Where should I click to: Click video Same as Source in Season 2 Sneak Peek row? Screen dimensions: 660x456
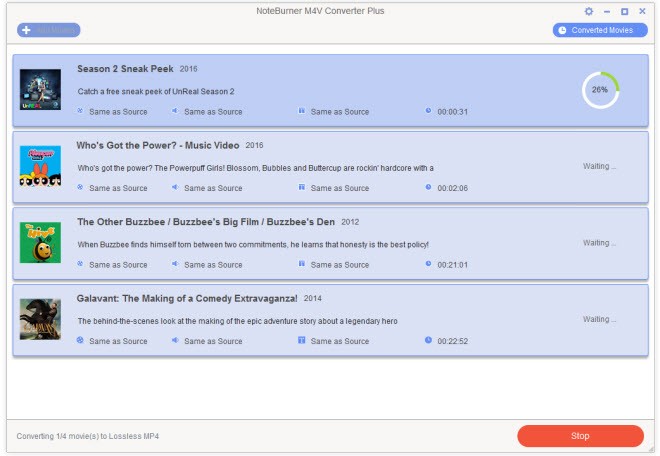(x=118, y=112)
